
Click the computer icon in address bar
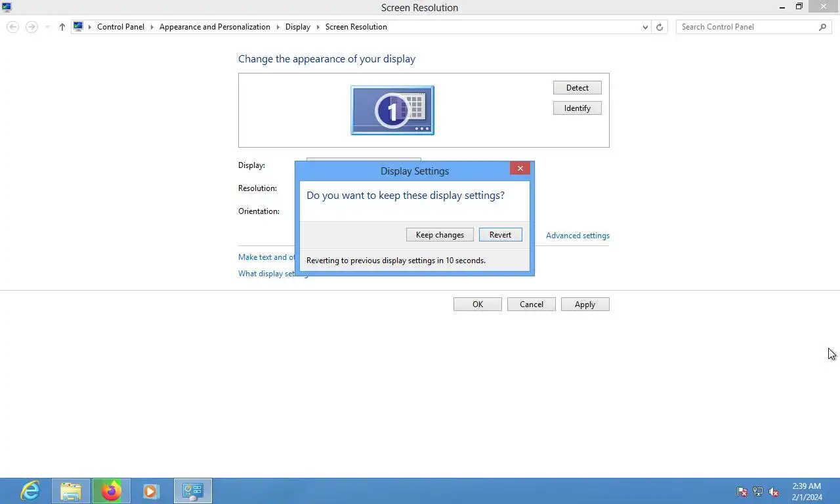78,27
